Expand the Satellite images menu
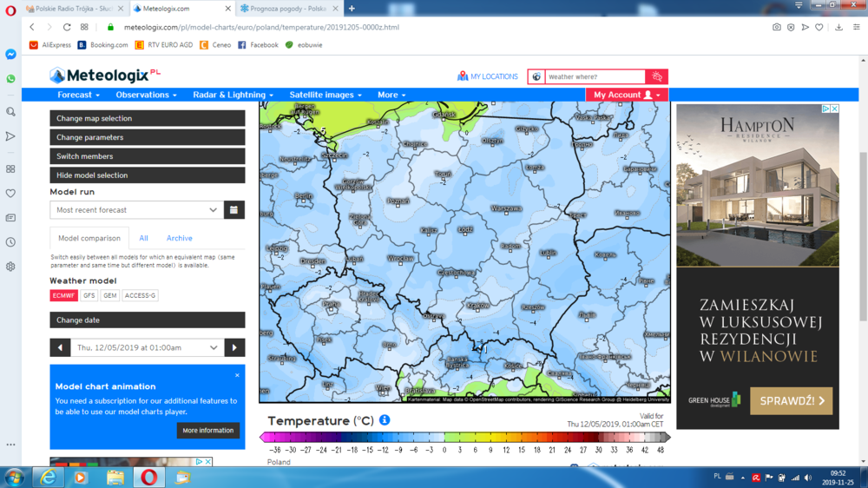 tap(325, 95)
